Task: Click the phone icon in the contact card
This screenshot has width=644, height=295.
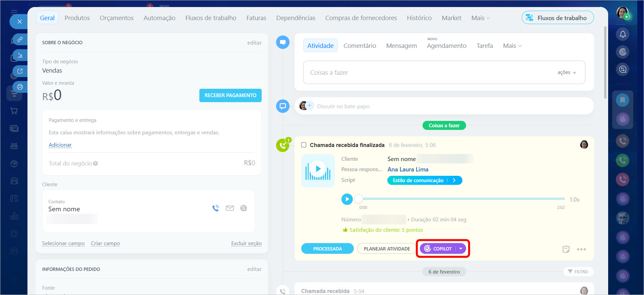Action: pyautogui.click(x=215, y=208)
